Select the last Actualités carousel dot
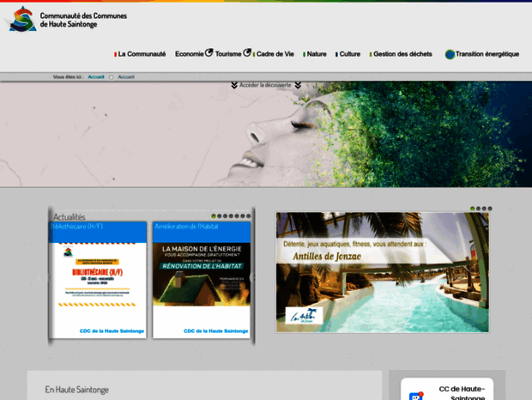This screenshot has width=532, height=400. [x=249, y=216]
